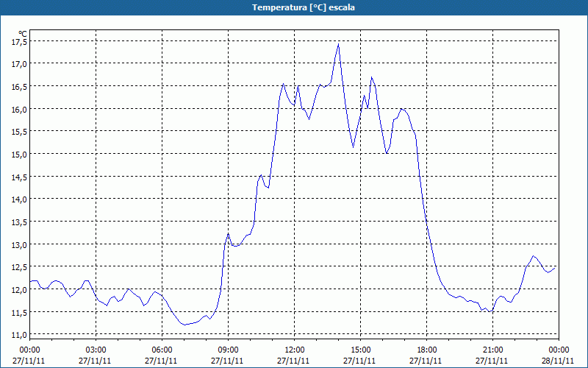Viewport: 588px width, 368px height.
Task: Click the 09:00 time axis label
Action: [228, 350]
